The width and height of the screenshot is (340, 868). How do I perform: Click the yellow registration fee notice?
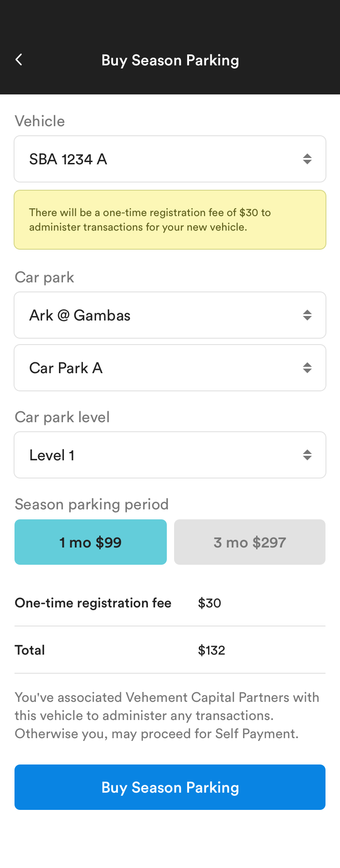[x=170, y=220]
